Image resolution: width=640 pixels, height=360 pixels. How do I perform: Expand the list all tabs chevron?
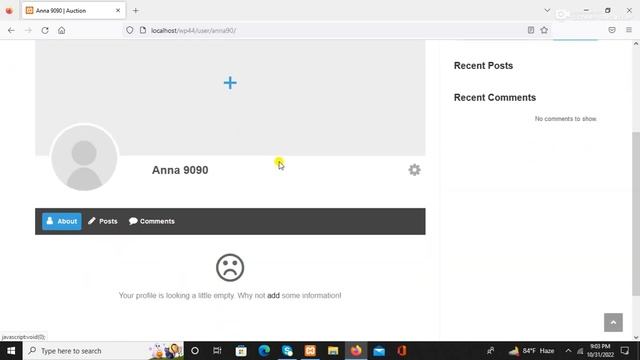click(x=547, y=11)
